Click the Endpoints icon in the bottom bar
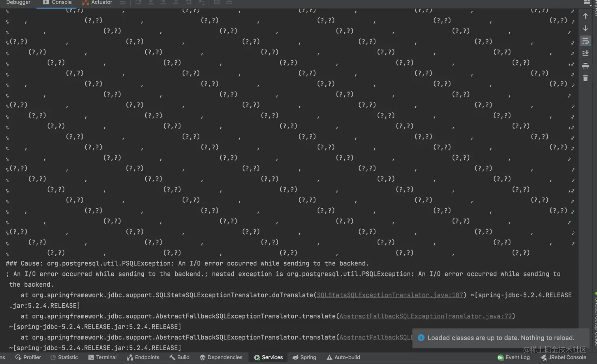597x364 pixels. click(x=130, y=357)
